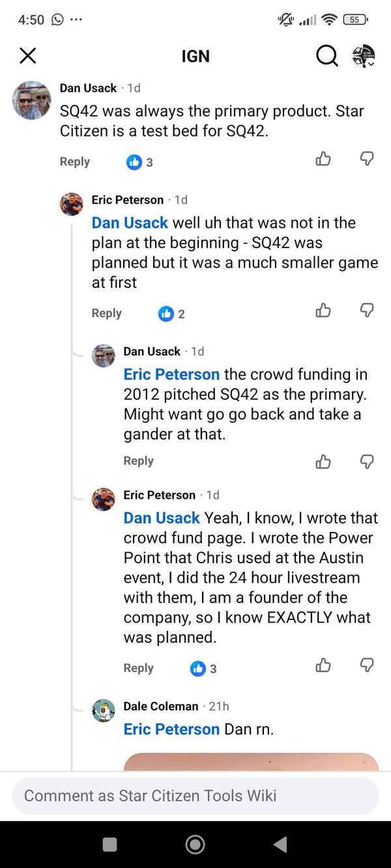This screenshot has width=391, height=868.
Task: Reply to Eric Peterson's founder comment
Action: (x=138, y=668)
